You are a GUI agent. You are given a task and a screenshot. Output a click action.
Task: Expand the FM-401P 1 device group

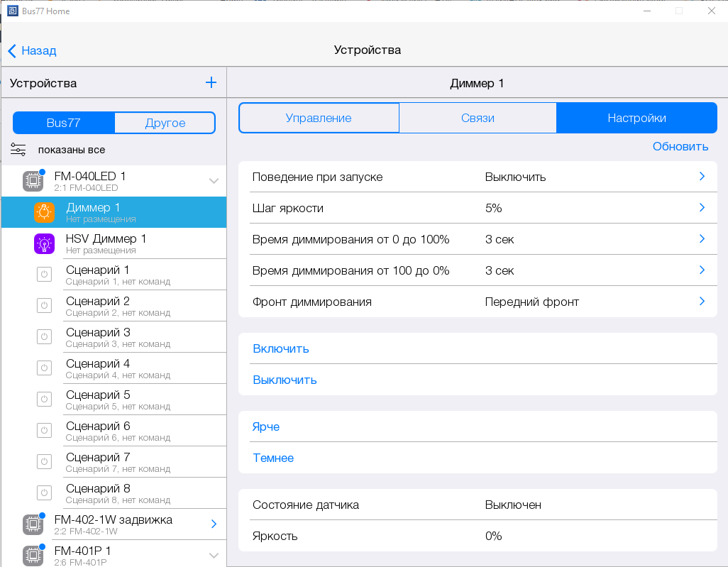pyautogui.click(x=214, y=555)
